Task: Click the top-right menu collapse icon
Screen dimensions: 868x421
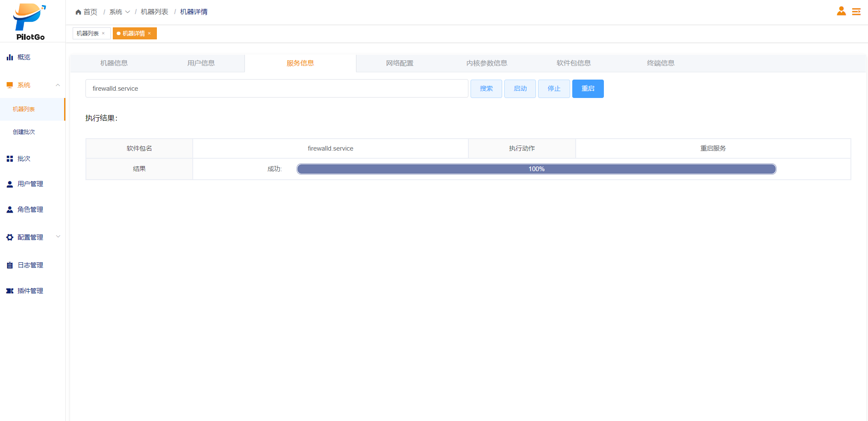Action: [856, 12]
